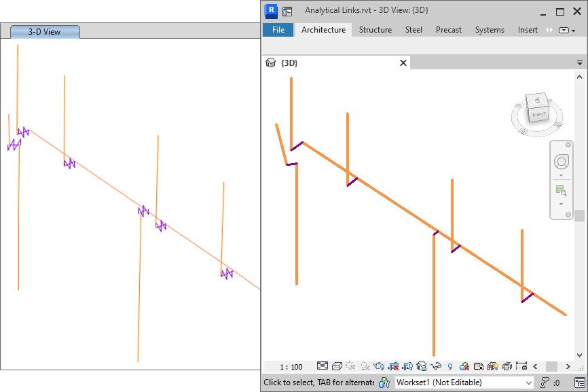Click the 1 : 100 view scale
The height and width of the screenshot is (392, 588).
tap(291, 367)
